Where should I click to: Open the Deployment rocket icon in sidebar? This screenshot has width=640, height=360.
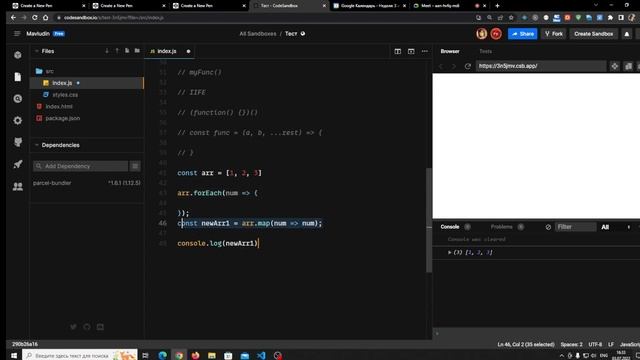click(18, 164)
